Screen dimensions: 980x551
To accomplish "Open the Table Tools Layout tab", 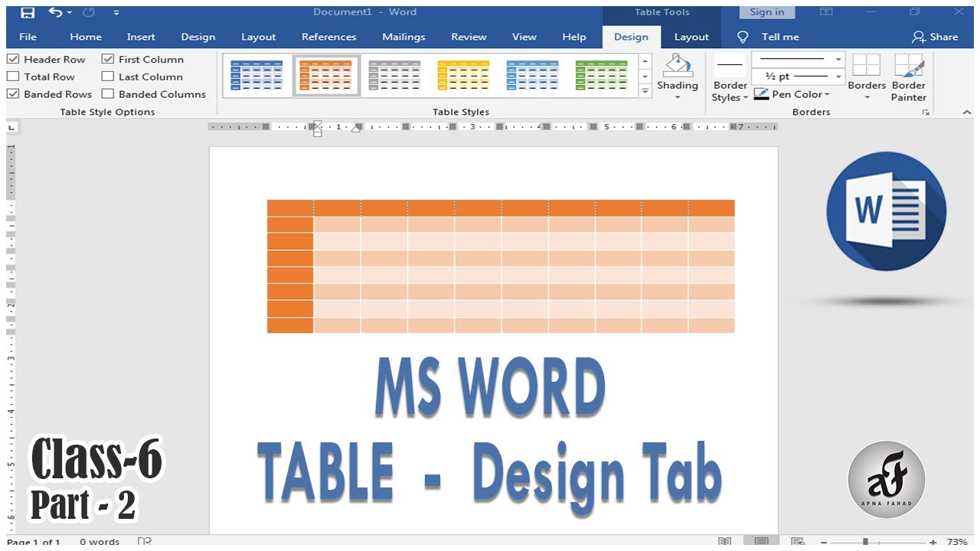I will (x=691, y=37).
